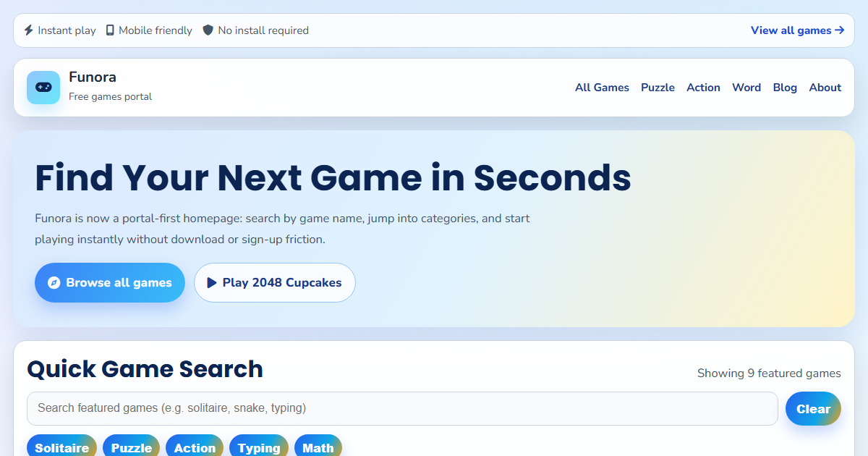Click the play triangle beside Play 2048 Cupcakes
Image resolution: width=868 pixels, height=456 pixels.
coord(210,282)
